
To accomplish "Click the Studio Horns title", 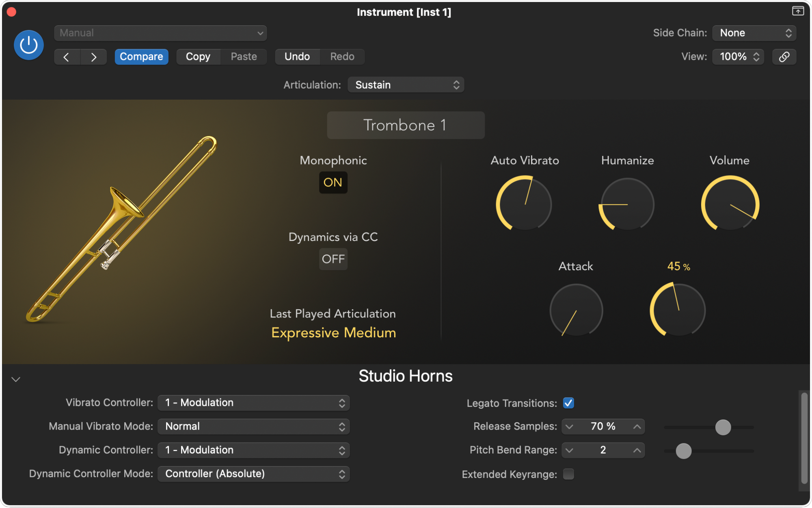I will tap(406, 376).
